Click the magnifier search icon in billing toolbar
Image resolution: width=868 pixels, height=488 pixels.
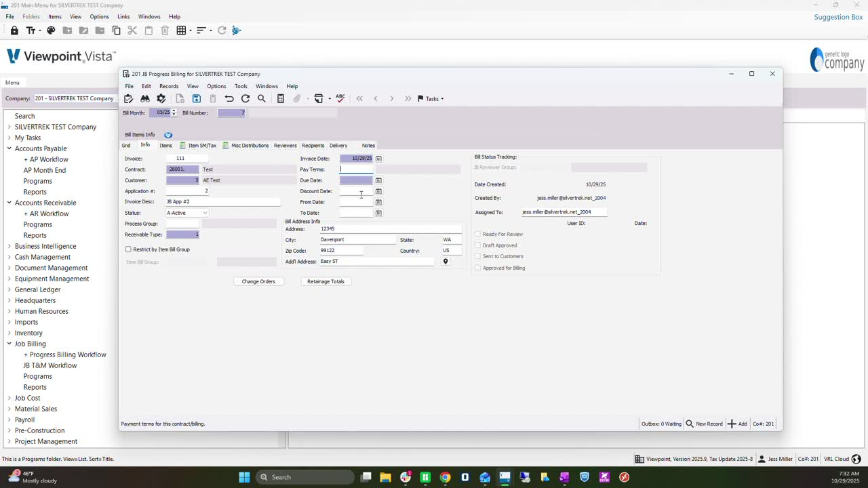[262, 99]
